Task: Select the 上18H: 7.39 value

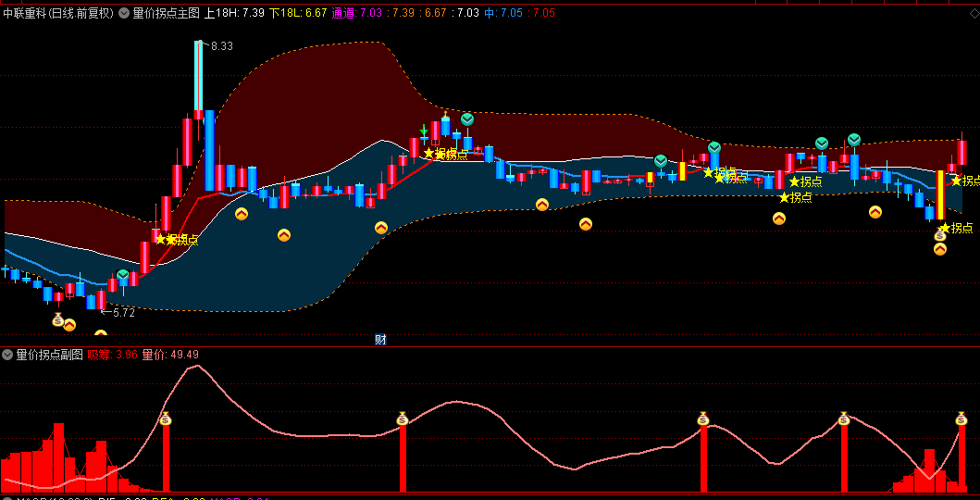Action: coord(234,13)
